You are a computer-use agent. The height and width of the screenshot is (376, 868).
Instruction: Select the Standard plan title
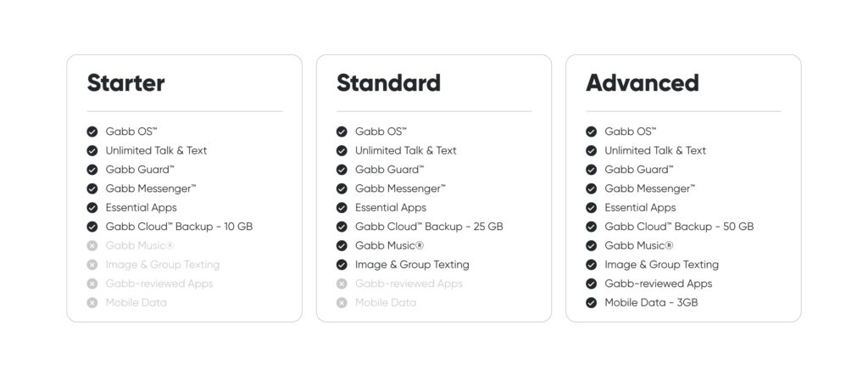tap(388, 82)
